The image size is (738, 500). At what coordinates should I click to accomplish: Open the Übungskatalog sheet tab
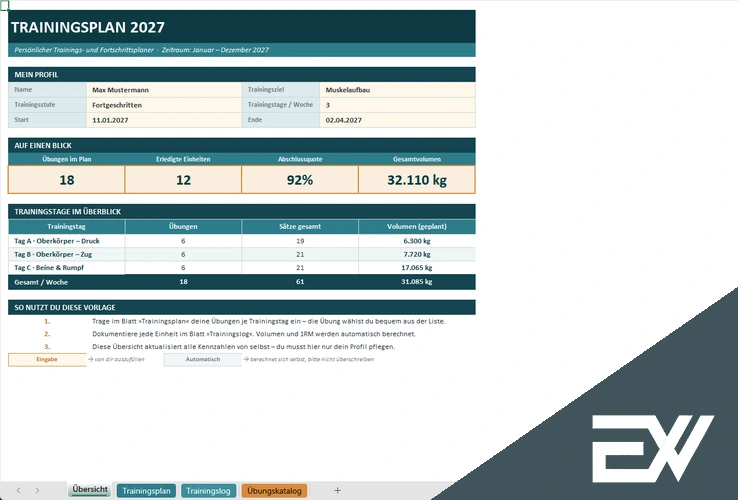pos(274,491)
